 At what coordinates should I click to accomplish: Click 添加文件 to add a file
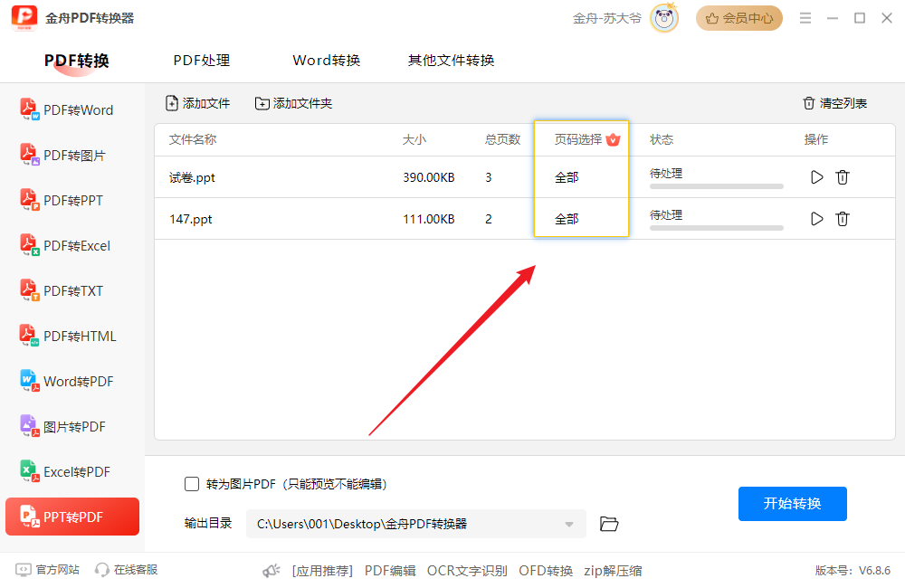(x=197, y=103)
